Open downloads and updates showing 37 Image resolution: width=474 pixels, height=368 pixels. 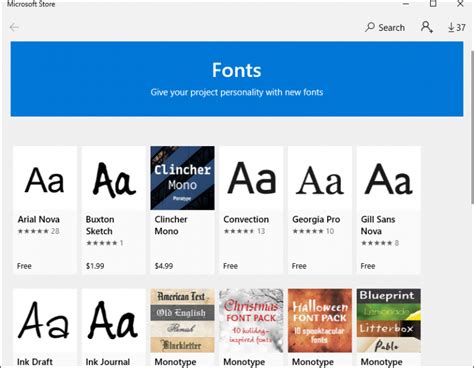[x=457, y=27]
